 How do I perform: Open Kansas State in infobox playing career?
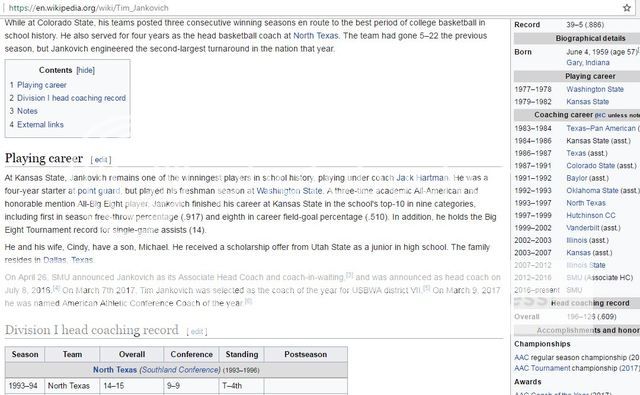point(587,102)
